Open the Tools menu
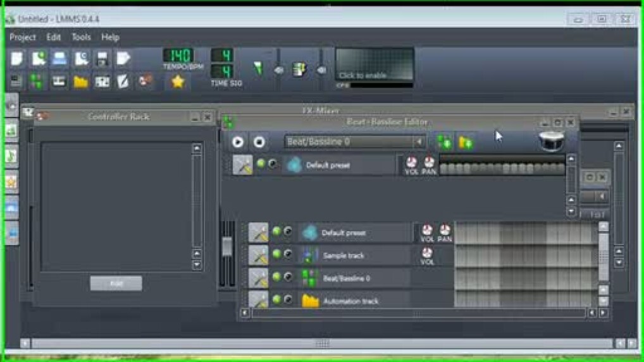Viewport: 644px width, 362px height. point(81,37)
